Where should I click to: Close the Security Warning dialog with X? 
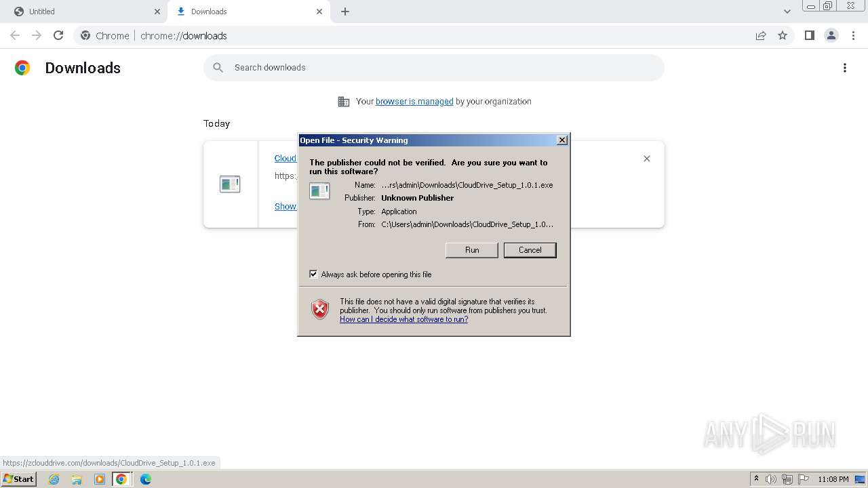(x=561, y=140)
